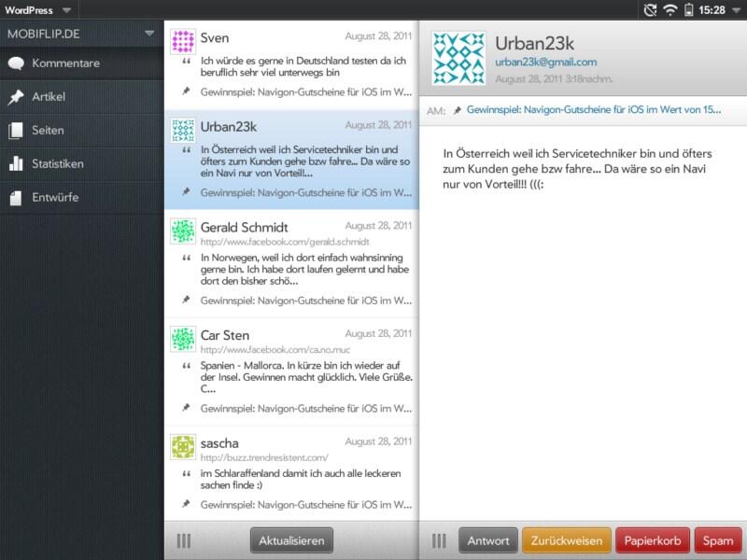Click the article title under Gerald Schmidt's comment
The width and height of the screenshot is (747, 560).
tap(306, 301)
